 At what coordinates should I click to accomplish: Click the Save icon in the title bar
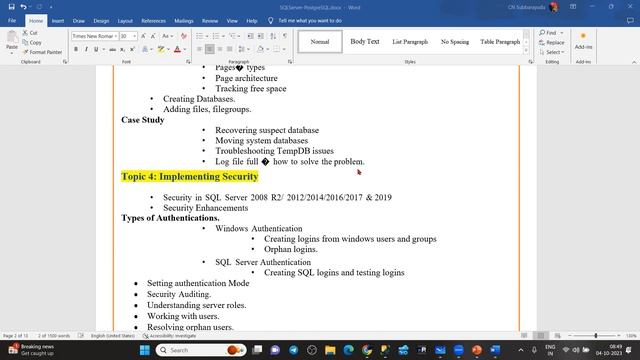(x=11, y=7)
